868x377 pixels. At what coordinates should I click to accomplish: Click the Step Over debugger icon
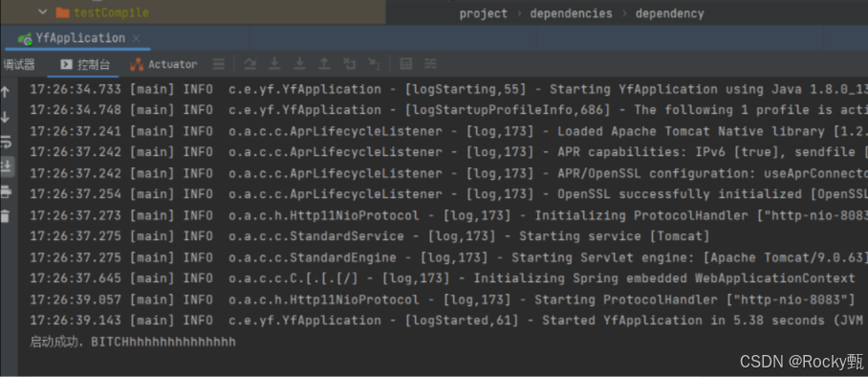pyautogui.click(x=250, y=64)
